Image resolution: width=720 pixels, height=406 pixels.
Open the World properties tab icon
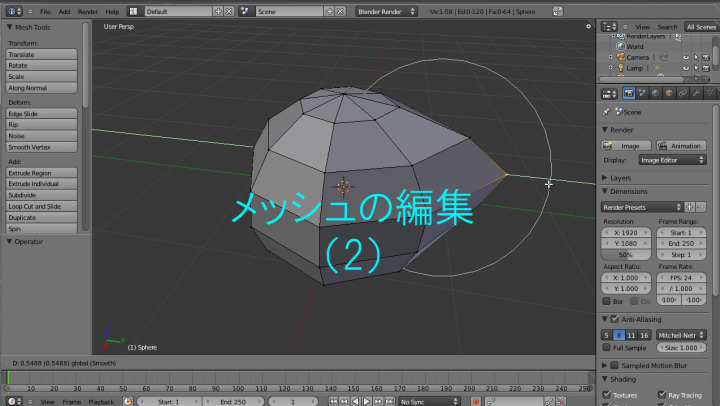click(x=655, y=94)
